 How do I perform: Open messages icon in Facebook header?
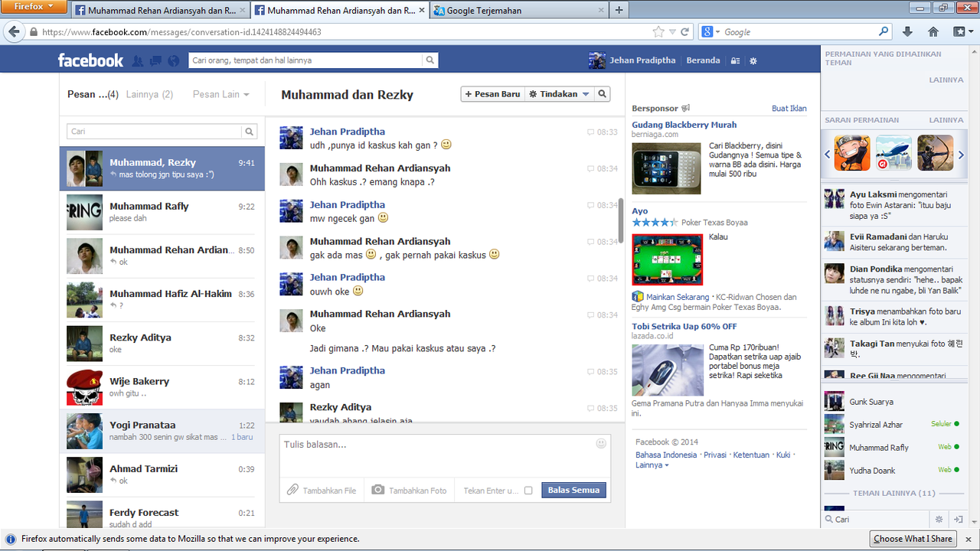coord(155,60)
